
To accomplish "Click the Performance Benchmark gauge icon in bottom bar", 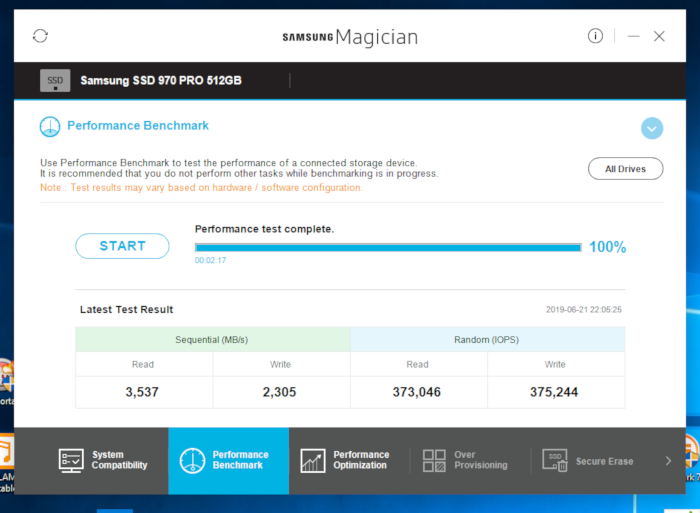I will (192, 461).
